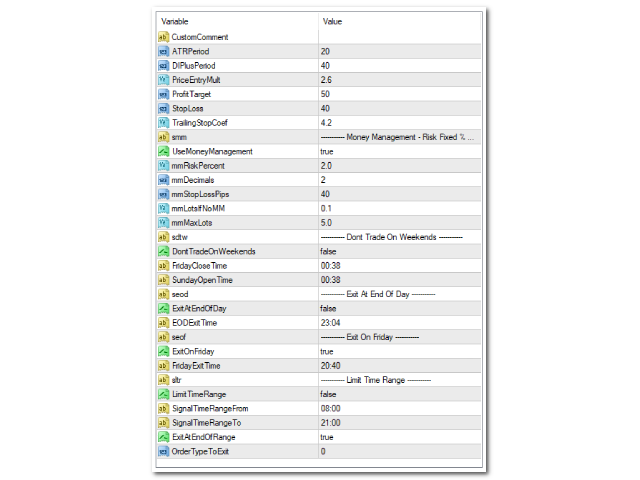Image resolution: width=640 pixels, height=480 pixels.
Task: Click the boolean icon beside ExitOnFriday
Action: coord(163,351)
